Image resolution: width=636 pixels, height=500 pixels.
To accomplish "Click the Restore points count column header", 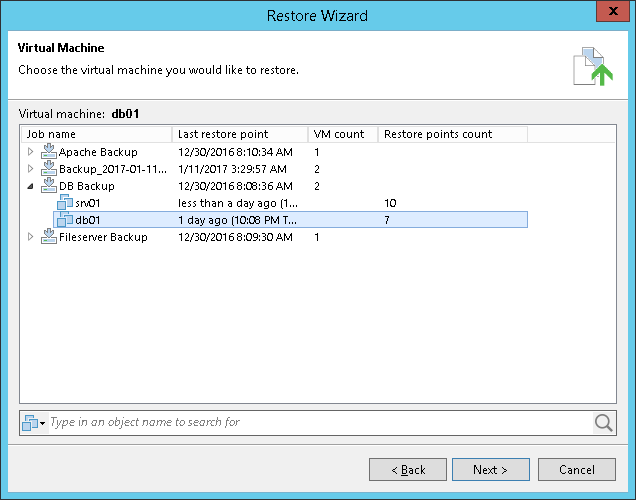I will click(x=452, y=134).
